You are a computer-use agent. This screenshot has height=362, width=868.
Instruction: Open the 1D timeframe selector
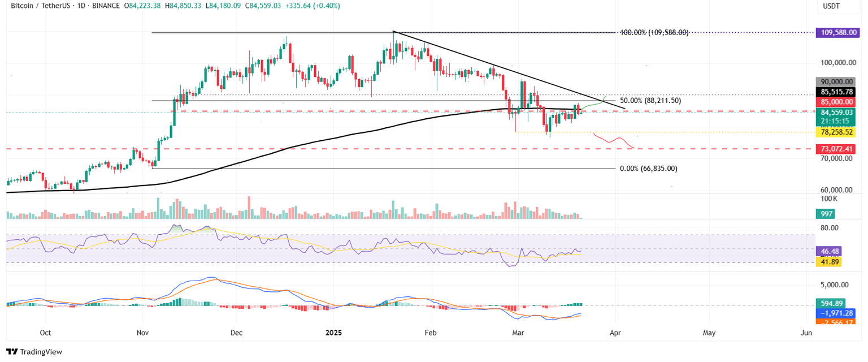pos(80,7)
